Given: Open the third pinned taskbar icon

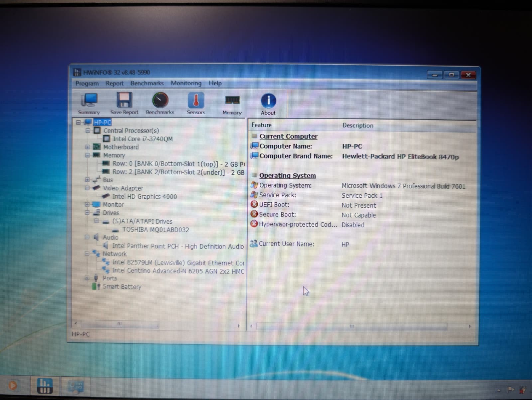Looking at the screenshot, I should [x=76, y=386].
